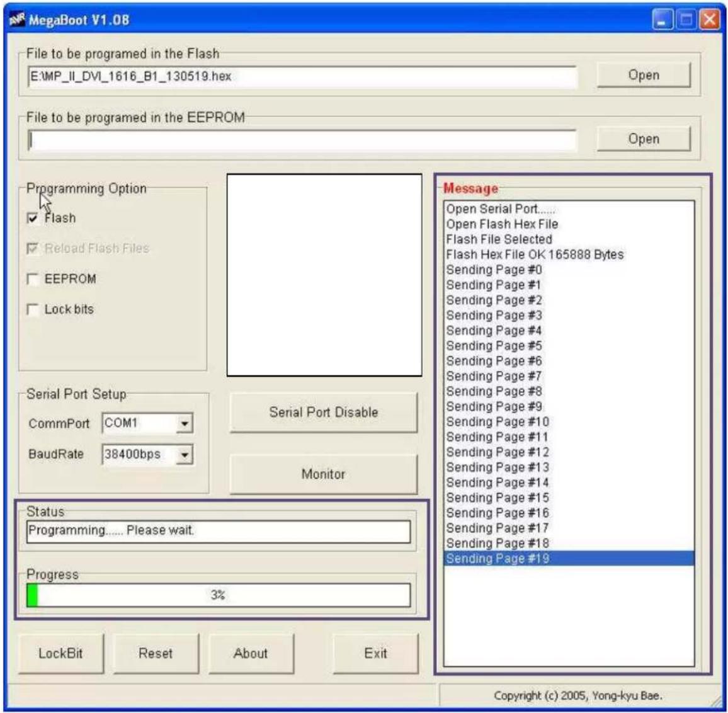Click the Reset button

pos(156,653)
